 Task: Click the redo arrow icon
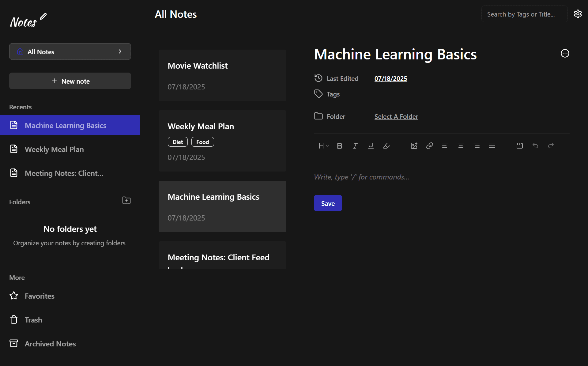pos(551,146)
